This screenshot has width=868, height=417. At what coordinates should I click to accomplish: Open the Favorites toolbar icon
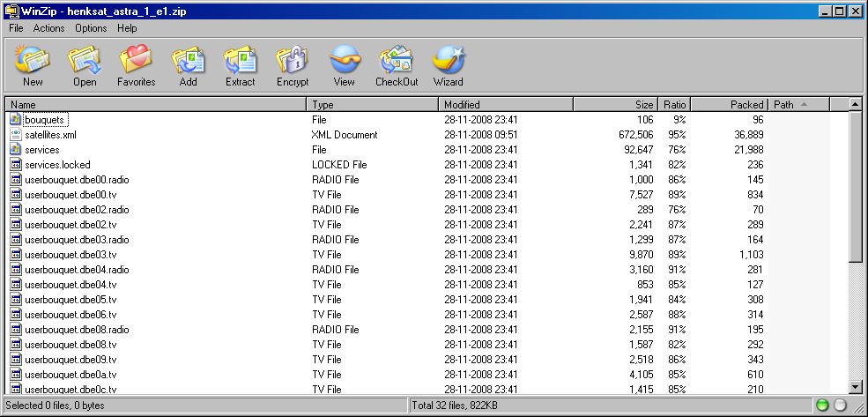(x=136, y=60)
